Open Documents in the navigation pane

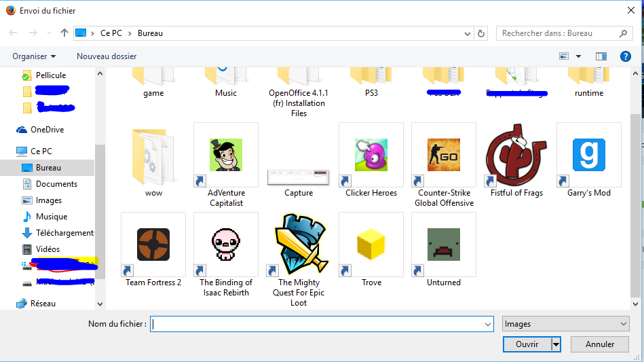pyautogui.click(x=56, y=184)
